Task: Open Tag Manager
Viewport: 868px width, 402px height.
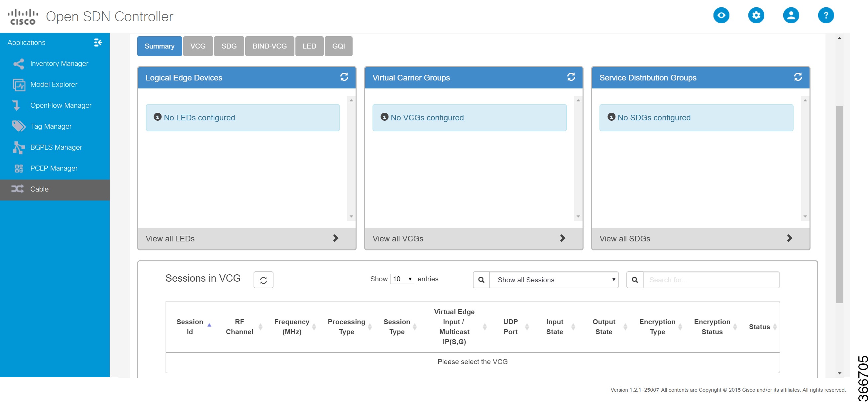Action: coord(51,126)
